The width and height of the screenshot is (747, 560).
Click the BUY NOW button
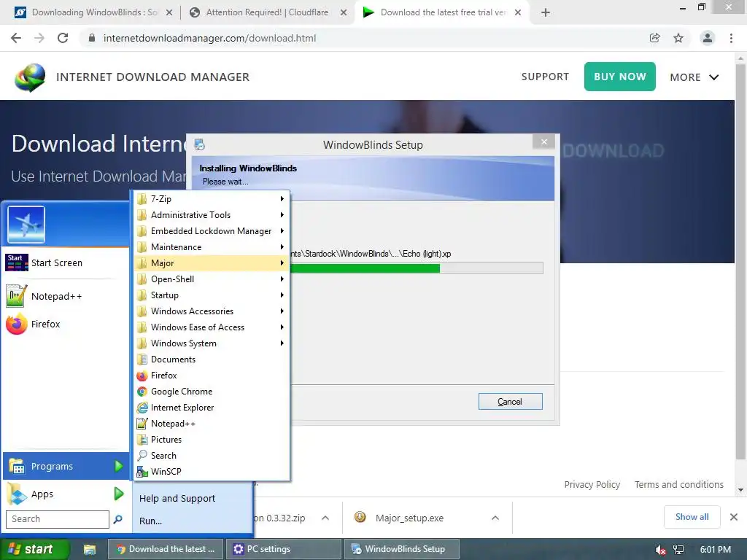[620, 77]
